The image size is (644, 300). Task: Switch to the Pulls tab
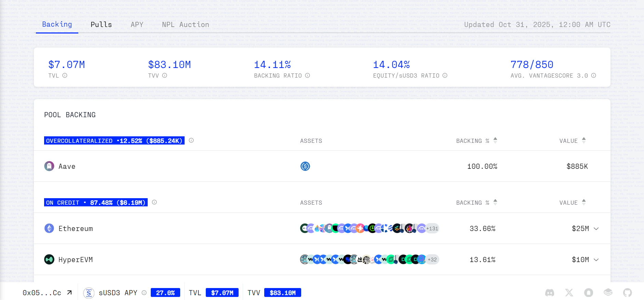pos(101,25)
